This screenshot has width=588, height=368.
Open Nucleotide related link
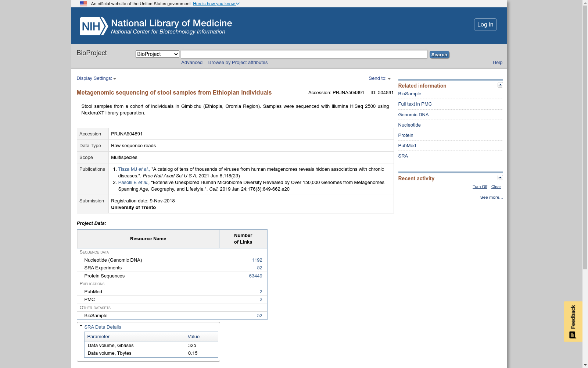coord(409,125)
